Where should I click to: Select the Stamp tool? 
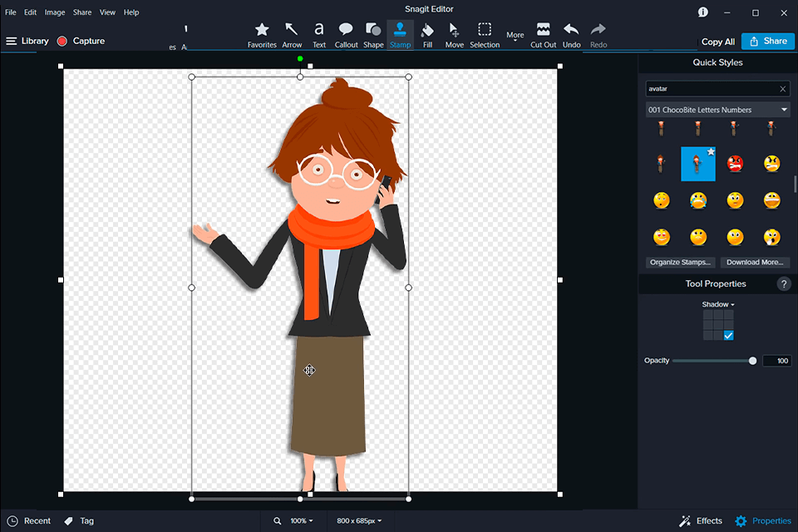(x=400, y=35)
